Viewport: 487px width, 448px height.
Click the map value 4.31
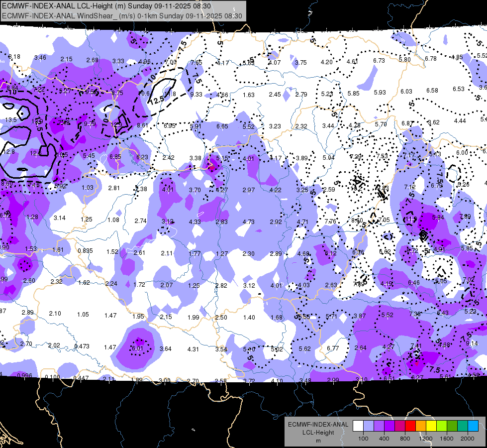tap(193, 349)
